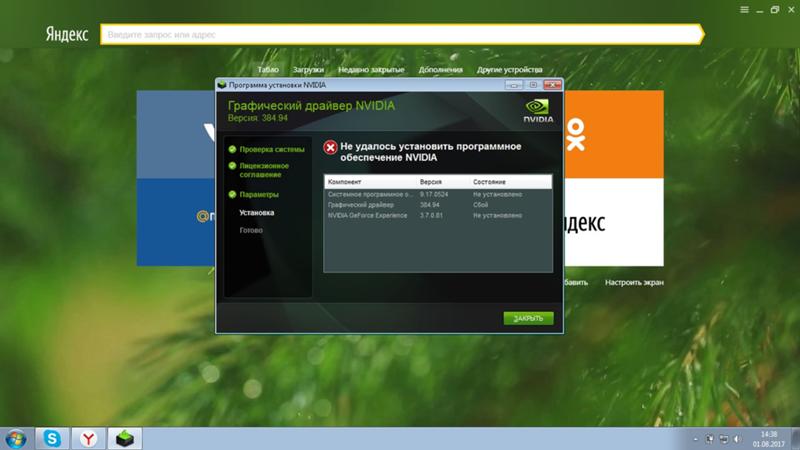Click the Компонент column header
The width and height of the screenshot is (800, 450).
point(344,182)
